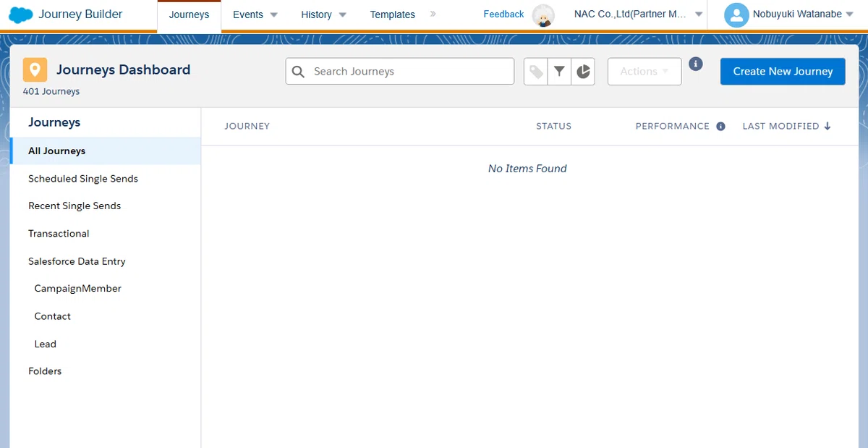Open the History dropdown menu
The height and width of the screenshot is (448, 868).
click(x=324, y=14)
